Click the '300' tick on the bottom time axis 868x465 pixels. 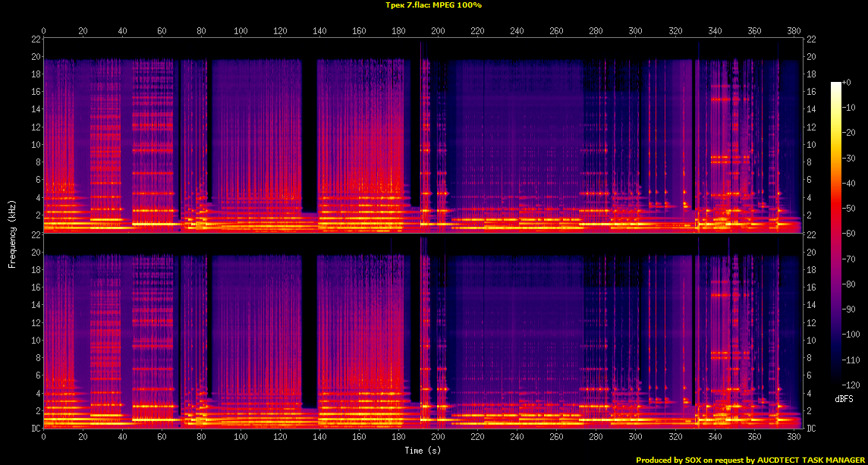(x=635, y=437)
